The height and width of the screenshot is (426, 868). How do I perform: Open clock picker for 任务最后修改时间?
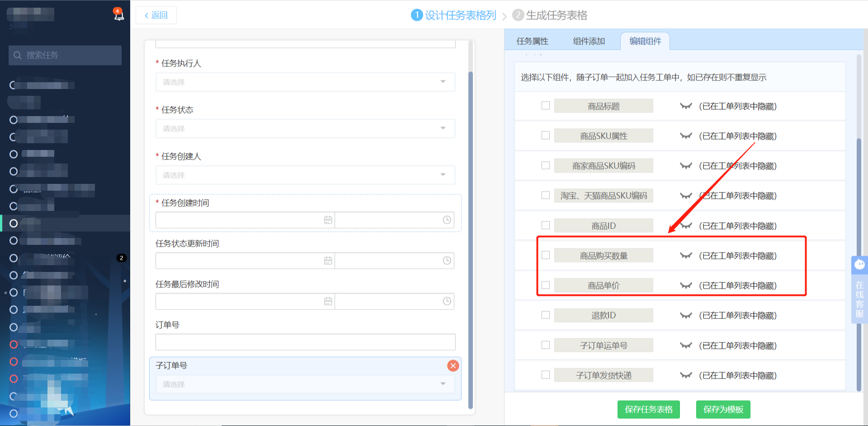coord(447,301)
